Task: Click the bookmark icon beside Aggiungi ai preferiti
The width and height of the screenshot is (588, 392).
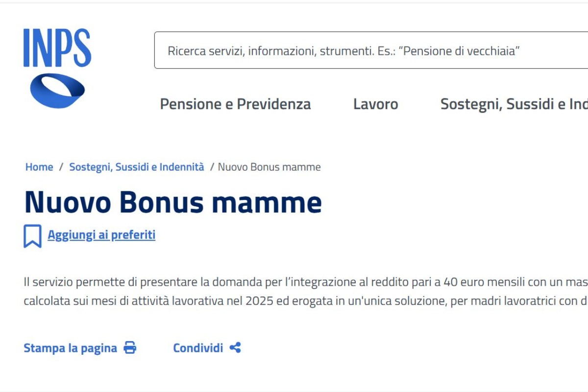Action: [32, 236]
